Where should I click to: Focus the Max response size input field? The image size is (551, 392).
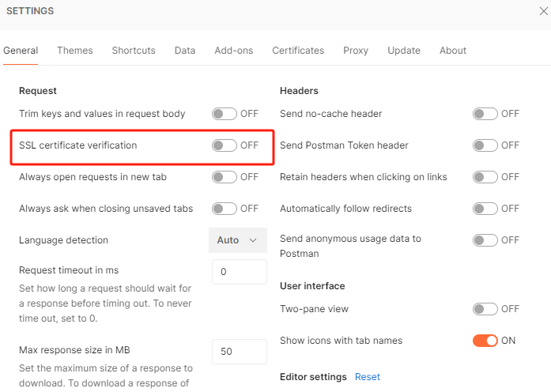click(240, 351)
